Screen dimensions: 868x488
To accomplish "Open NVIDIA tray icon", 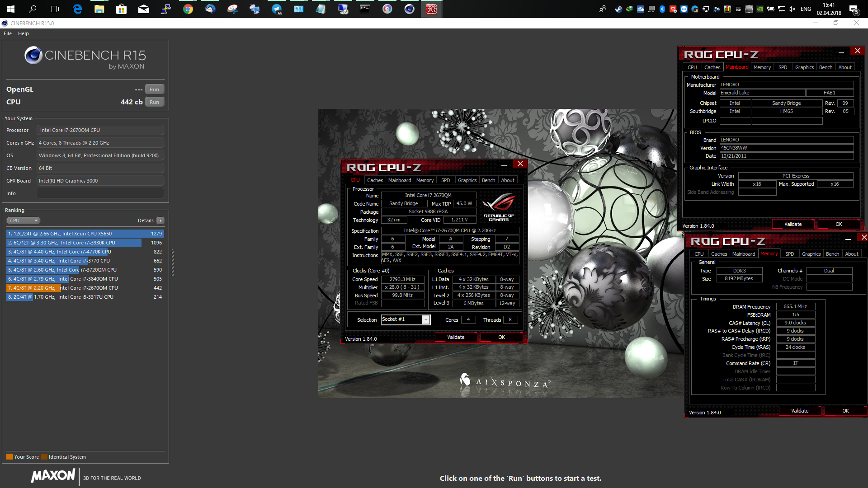I will click(x=760, y=9).
